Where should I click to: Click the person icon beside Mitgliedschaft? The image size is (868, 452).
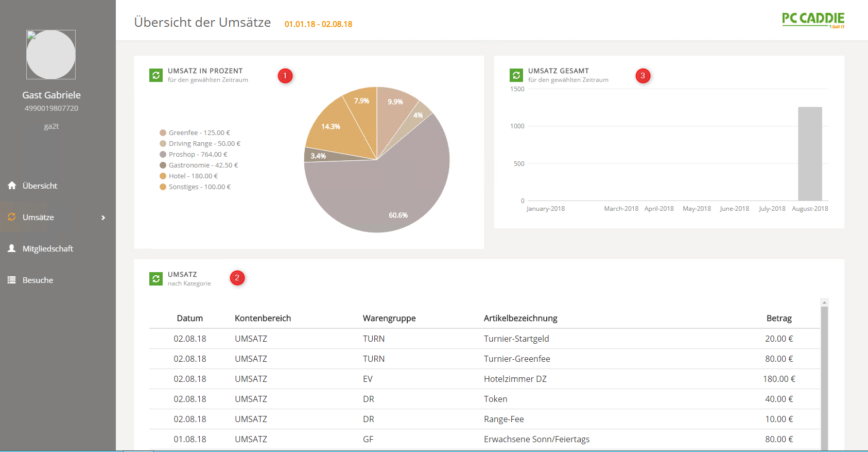(12, 248)
